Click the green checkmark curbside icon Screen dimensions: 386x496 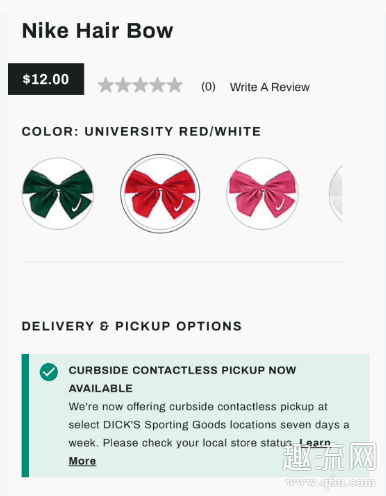click(x=49, y=372)
